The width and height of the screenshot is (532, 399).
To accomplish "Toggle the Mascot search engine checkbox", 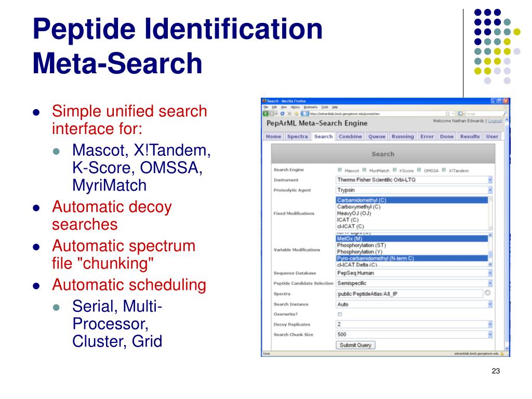I will [x=340, y=170].
